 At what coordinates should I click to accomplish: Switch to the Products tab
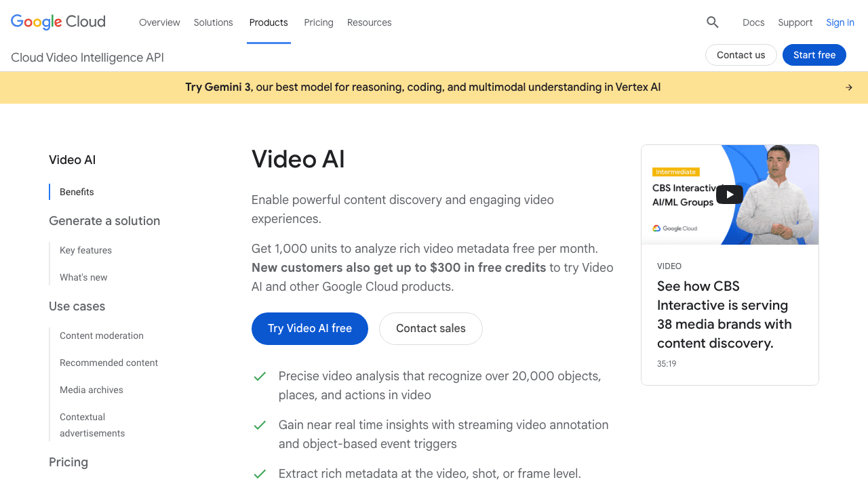tap(269, 22)
